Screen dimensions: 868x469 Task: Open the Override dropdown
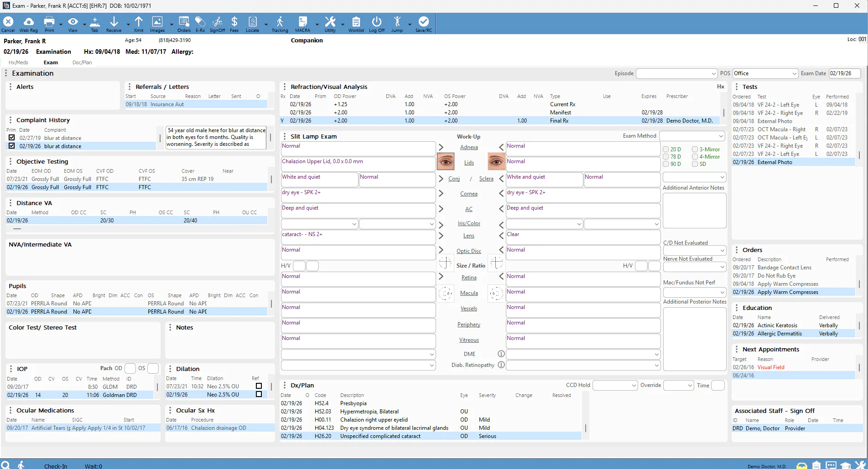point(678,386)
